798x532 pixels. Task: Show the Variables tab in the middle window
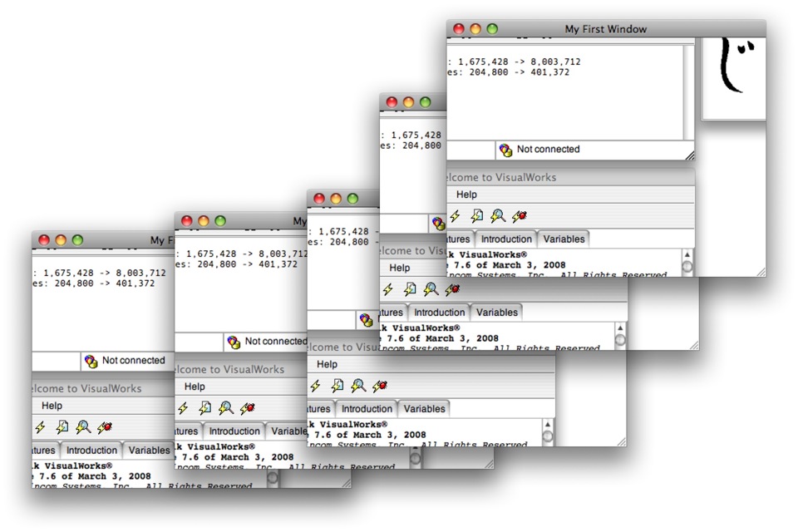pyautogui.click(x=425, y=409)
